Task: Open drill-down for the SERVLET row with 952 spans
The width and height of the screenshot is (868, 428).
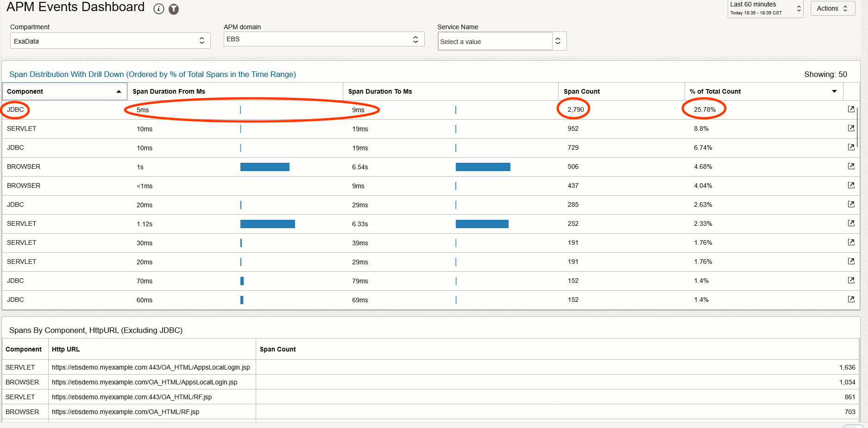Action: pos(851,128)
